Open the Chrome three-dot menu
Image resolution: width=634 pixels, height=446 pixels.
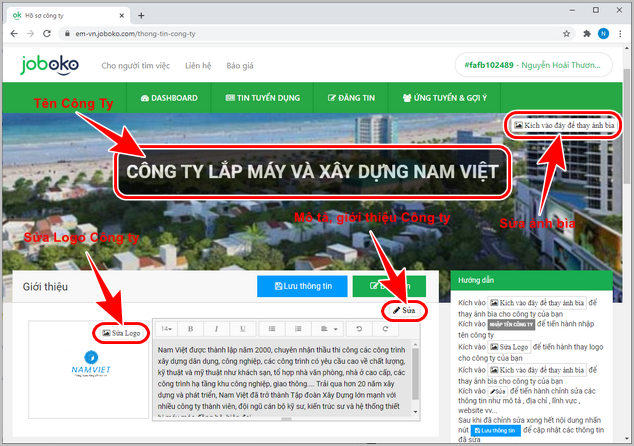tap(620, 34)
